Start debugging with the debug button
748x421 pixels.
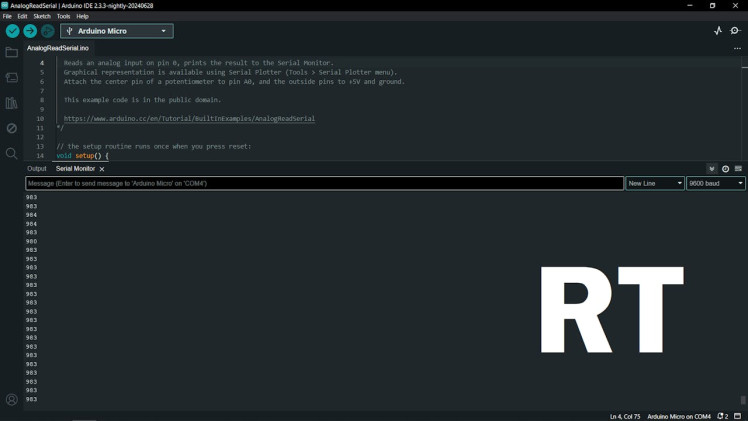coord(48,31)
